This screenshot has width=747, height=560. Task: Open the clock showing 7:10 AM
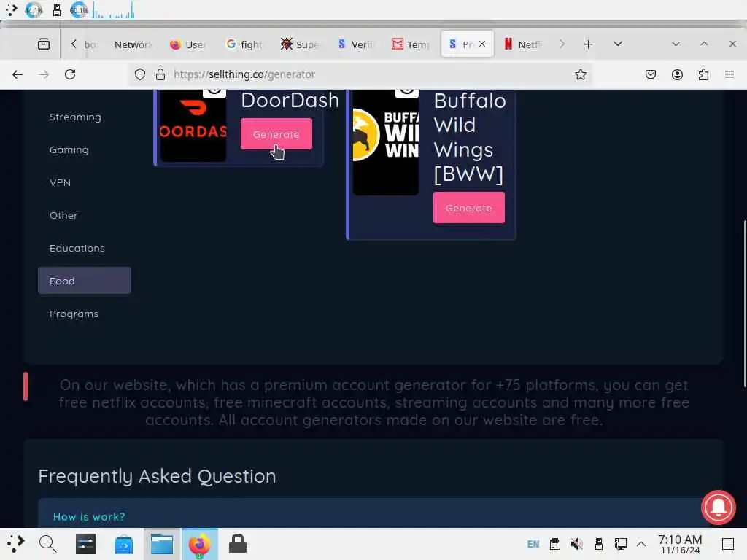point(681,544)
